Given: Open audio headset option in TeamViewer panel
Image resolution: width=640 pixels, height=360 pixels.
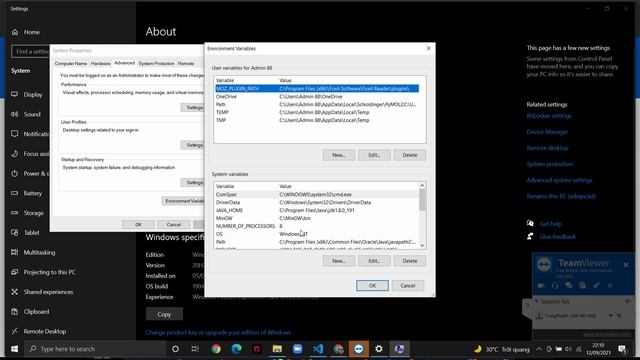Looking at the screenshot, I should point(555,286).
